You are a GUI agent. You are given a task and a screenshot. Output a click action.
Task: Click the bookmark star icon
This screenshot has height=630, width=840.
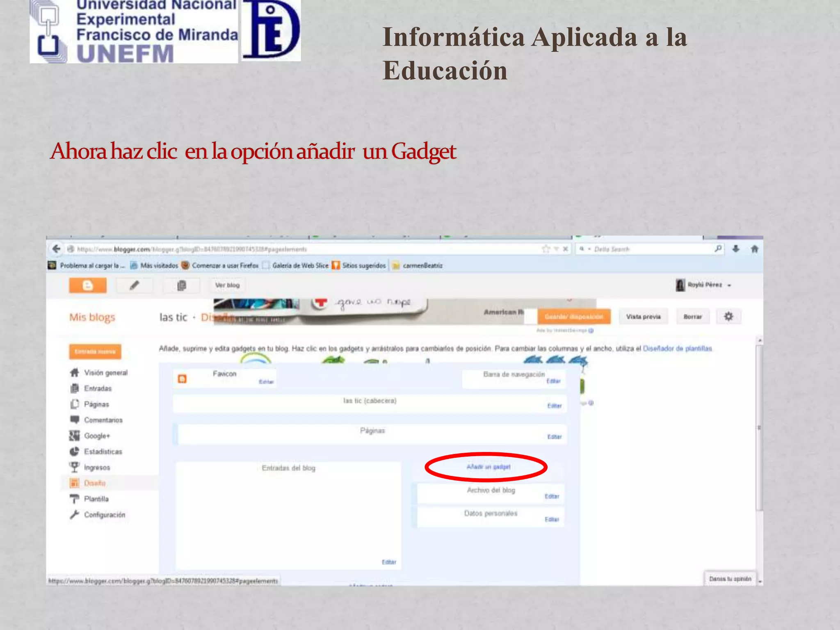coord(546,249)
